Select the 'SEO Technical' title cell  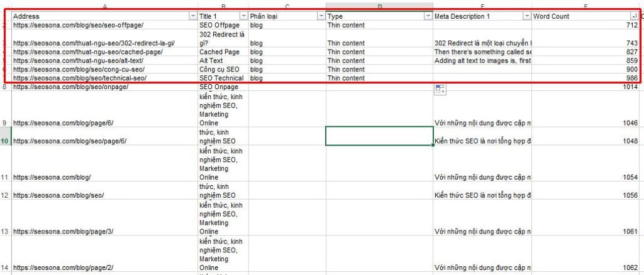click(223, 78)
